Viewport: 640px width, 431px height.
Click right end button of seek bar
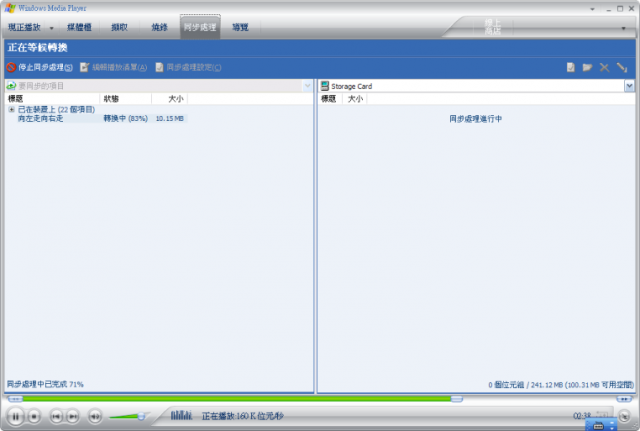624,399
